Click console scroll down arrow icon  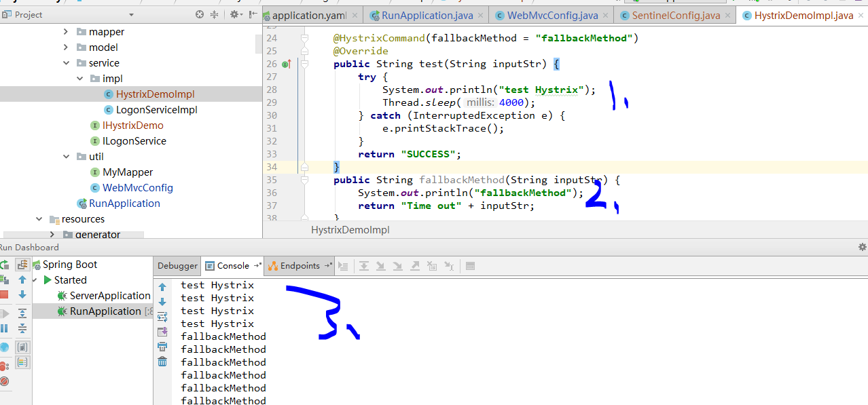162,302
